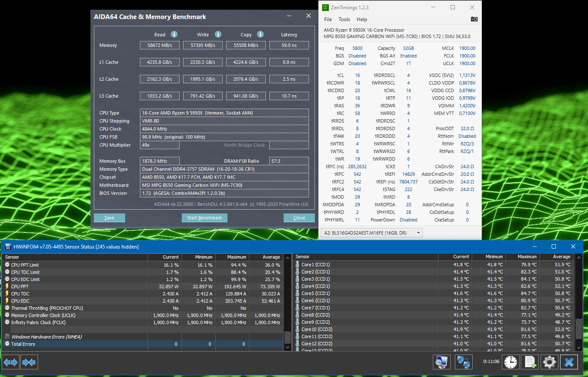The height and width of the screenshot is (377, 588).
Task: Click the Core1 (CCD1) thermometer icon
Action: 298,265
